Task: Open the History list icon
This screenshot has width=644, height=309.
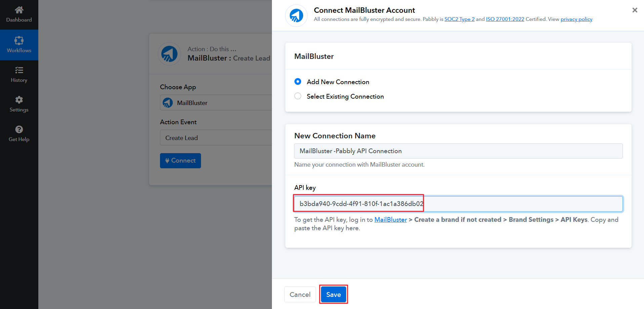Action: (19, 70)
